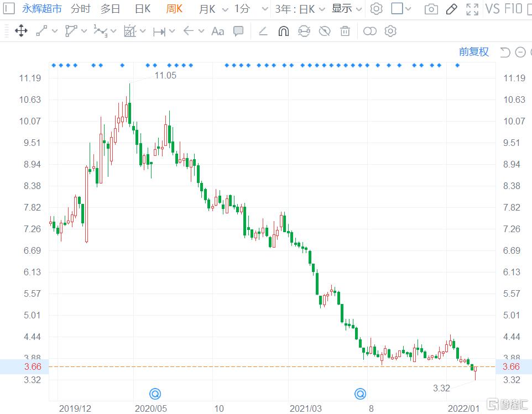Viewport: 532px width, 414px height.
Task: Select the eraser/angle line tool
Action: (x=263, y=31)
